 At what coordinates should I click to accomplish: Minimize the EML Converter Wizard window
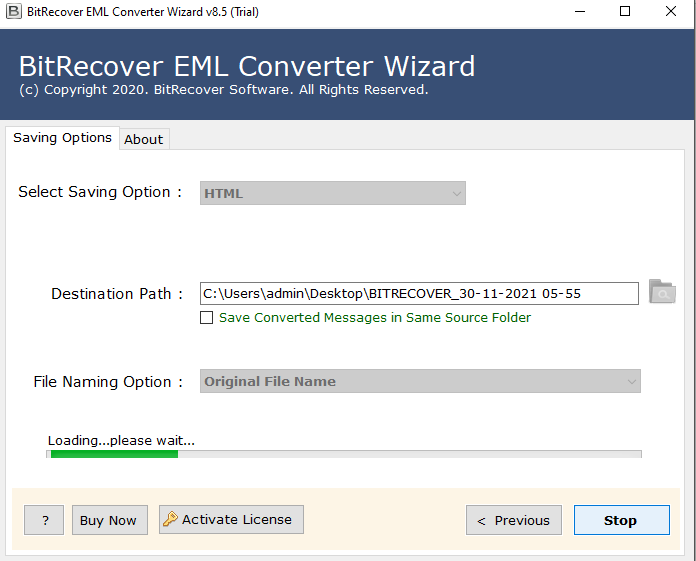579,11
